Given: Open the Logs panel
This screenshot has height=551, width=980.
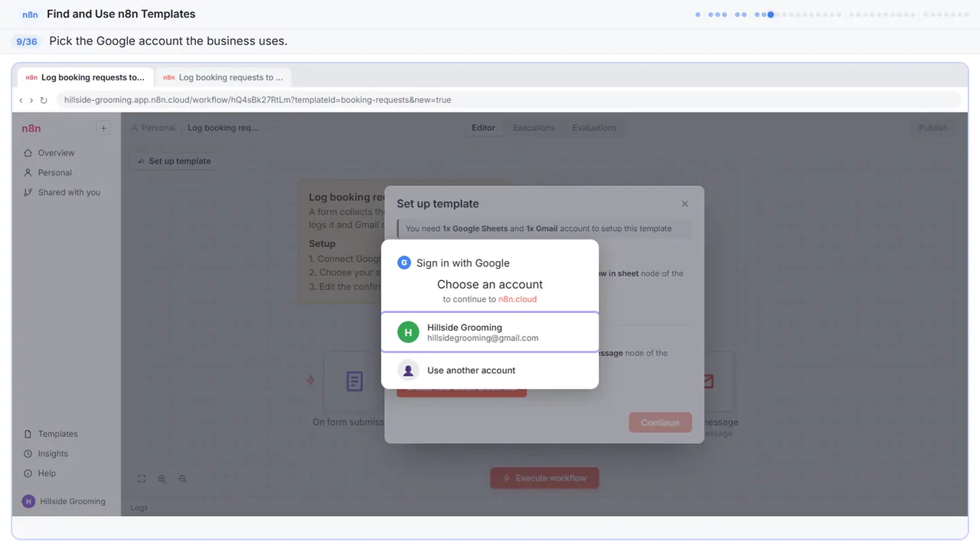Looking at the screenshot, I should (x=139, y=507).
